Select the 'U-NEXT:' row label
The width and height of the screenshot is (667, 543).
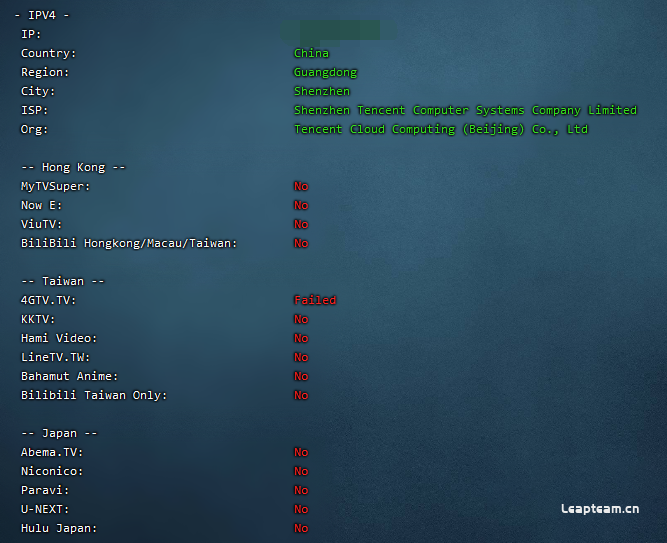[45, 509]
